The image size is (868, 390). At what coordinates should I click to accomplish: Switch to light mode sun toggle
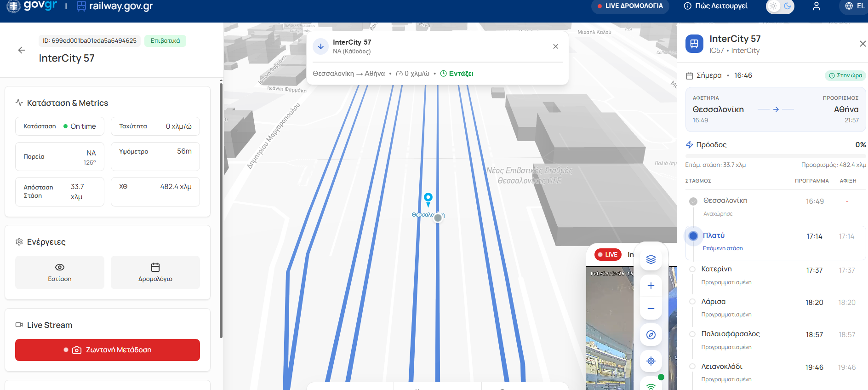(x=773, y=6)
